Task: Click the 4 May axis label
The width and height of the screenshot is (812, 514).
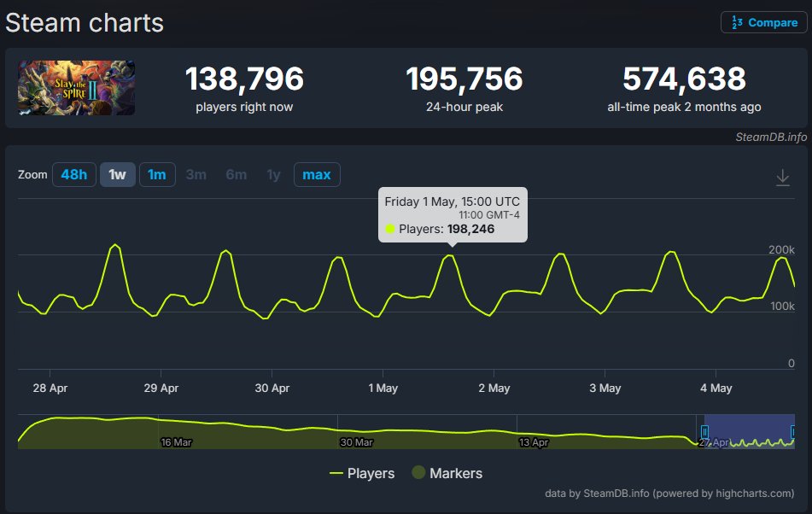Action: (716, 388)
